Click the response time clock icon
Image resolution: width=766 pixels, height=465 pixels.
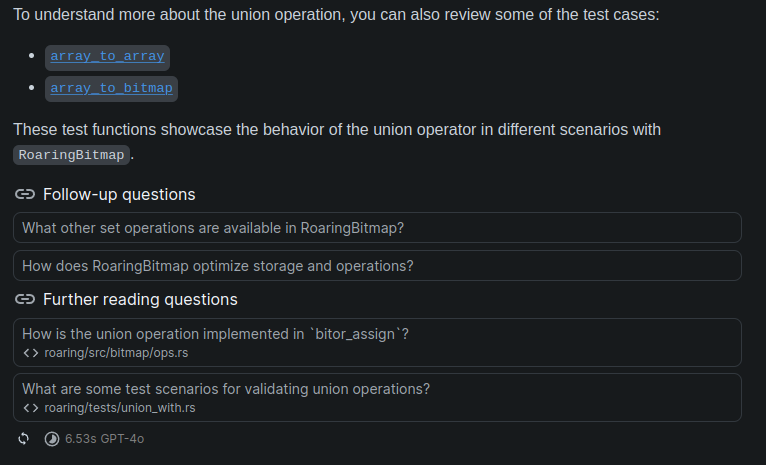pyautogui.click(x=52, y=438)
